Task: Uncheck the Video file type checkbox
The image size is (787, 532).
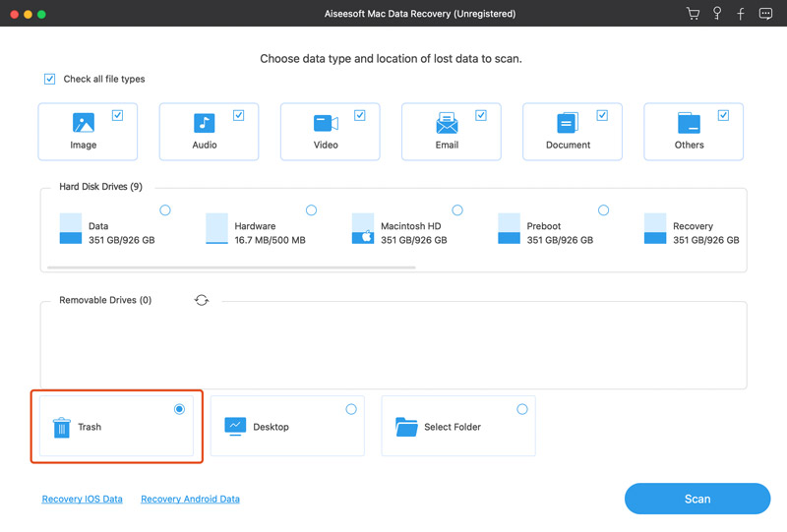Action: (x=360, y=115)
